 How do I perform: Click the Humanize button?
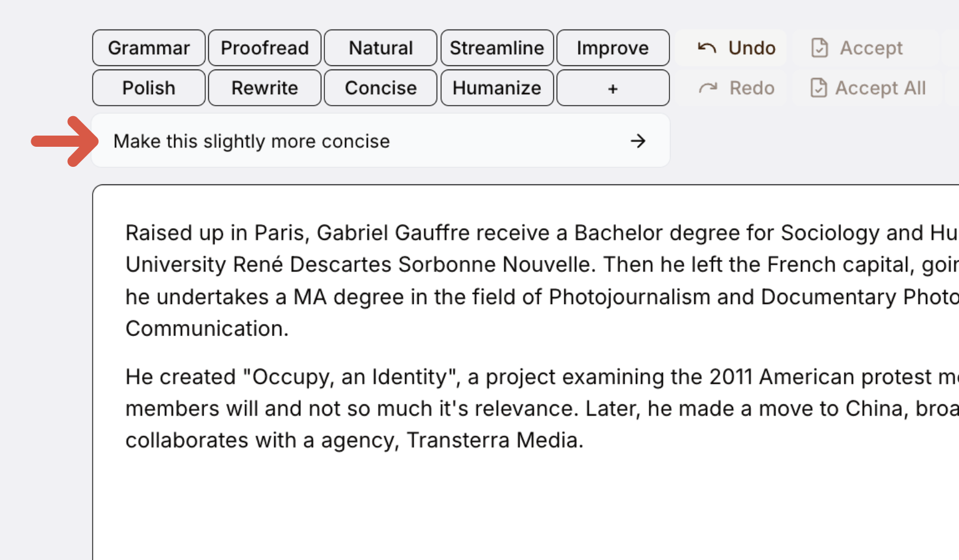click(497, 88)
